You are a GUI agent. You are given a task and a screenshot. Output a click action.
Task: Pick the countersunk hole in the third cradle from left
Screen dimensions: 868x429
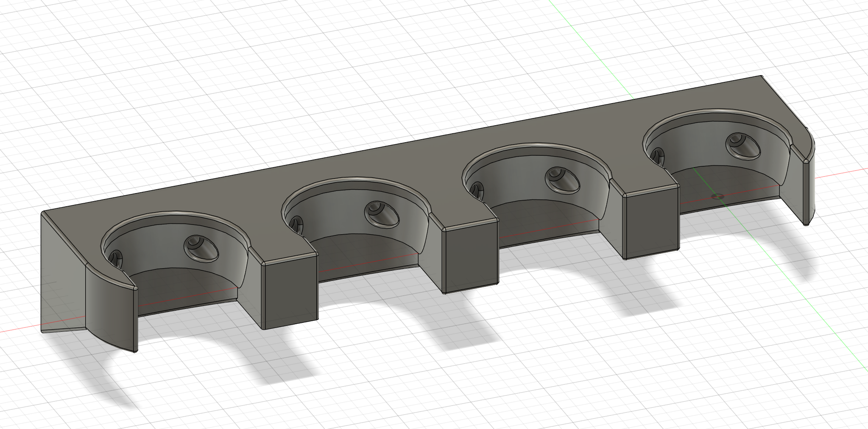pos(562,180)
